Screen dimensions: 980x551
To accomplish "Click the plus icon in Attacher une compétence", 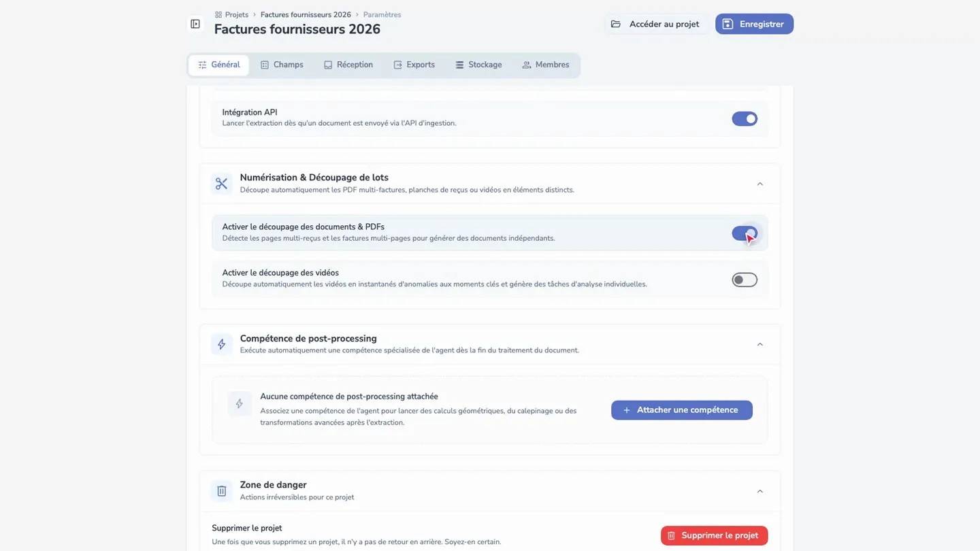I will (627, 410).
